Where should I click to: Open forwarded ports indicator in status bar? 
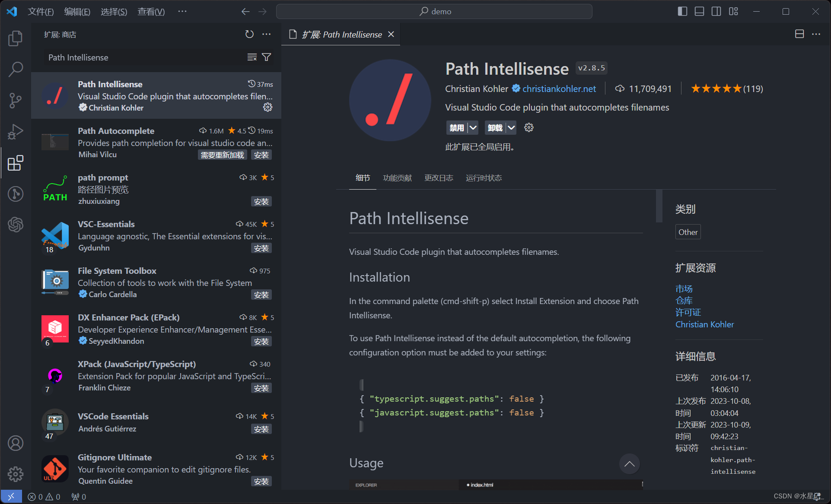[79, 497]
